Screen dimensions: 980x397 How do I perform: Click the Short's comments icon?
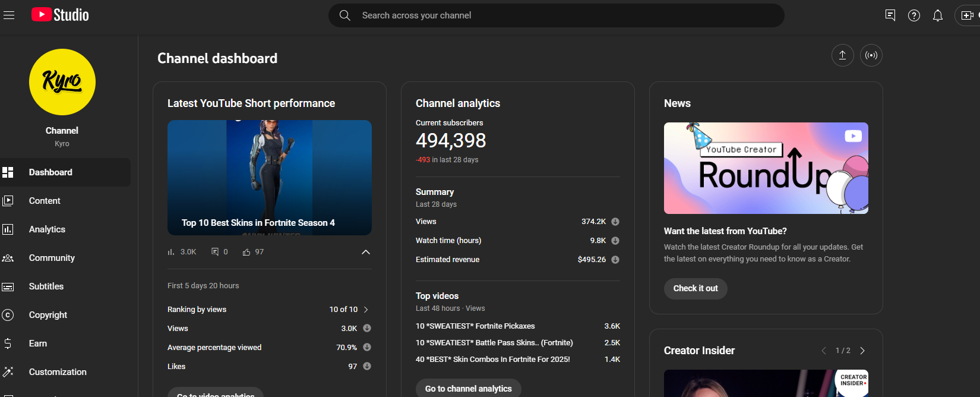pyautogui.click(x=215, y=252)
